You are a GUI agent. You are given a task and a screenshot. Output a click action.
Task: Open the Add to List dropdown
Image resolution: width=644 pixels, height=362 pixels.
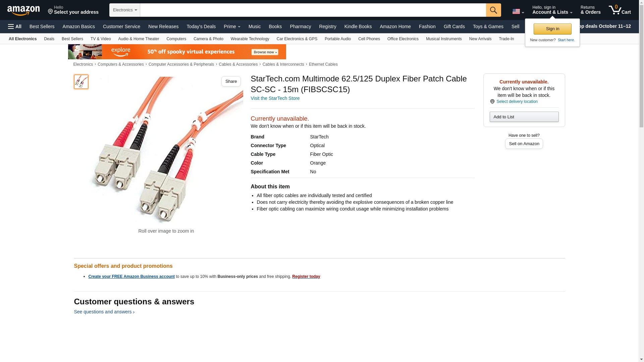click(x=524, y=117)
